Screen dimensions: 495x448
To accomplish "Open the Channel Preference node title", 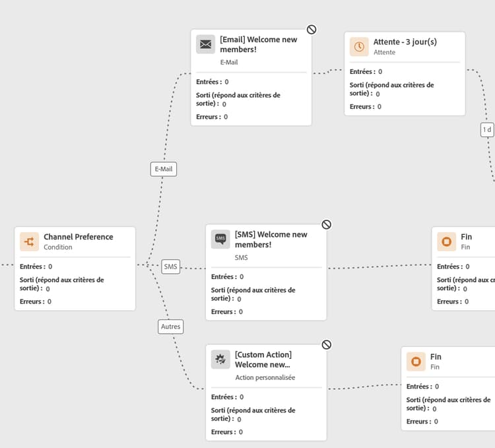I will click(x=78, y=237).
